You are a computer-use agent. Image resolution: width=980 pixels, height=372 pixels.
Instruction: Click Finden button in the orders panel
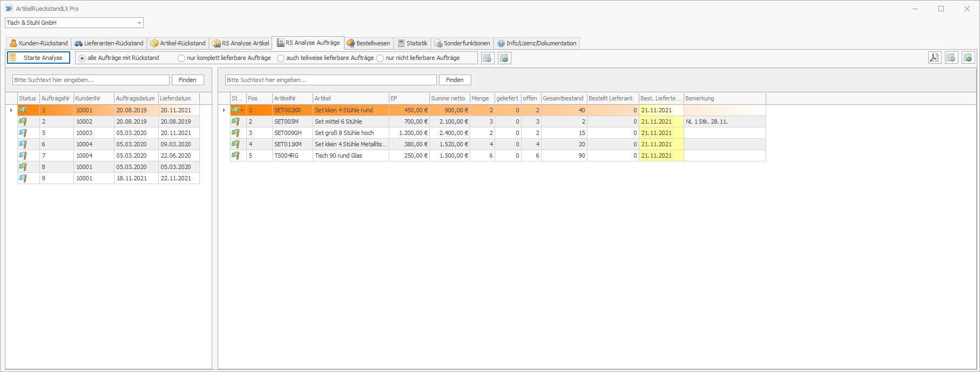point(187,80)
